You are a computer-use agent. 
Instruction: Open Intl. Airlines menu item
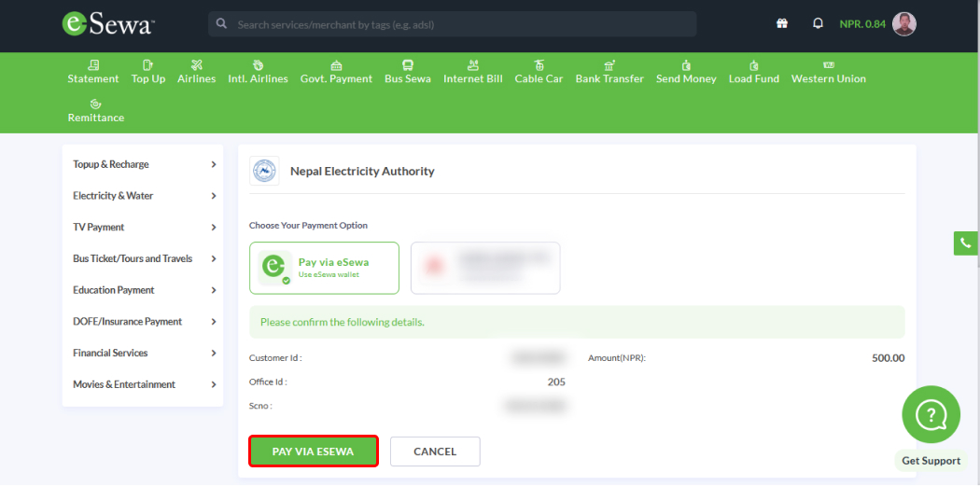[x=259, y=72]
